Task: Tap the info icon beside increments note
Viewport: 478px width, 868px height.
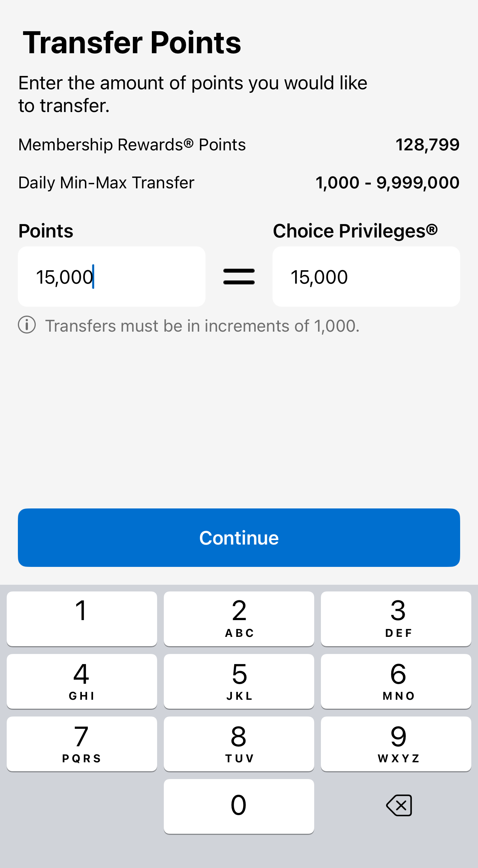Action: click(27, 325)
